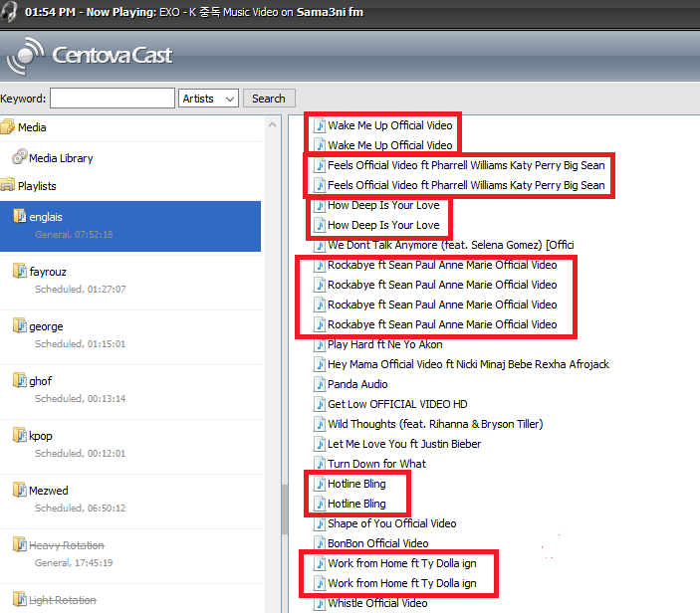
Task: Select track 'Hey Mama Official Video ft Nicki Minaj'
Action: pyautogui.click(x=468, y=364)
